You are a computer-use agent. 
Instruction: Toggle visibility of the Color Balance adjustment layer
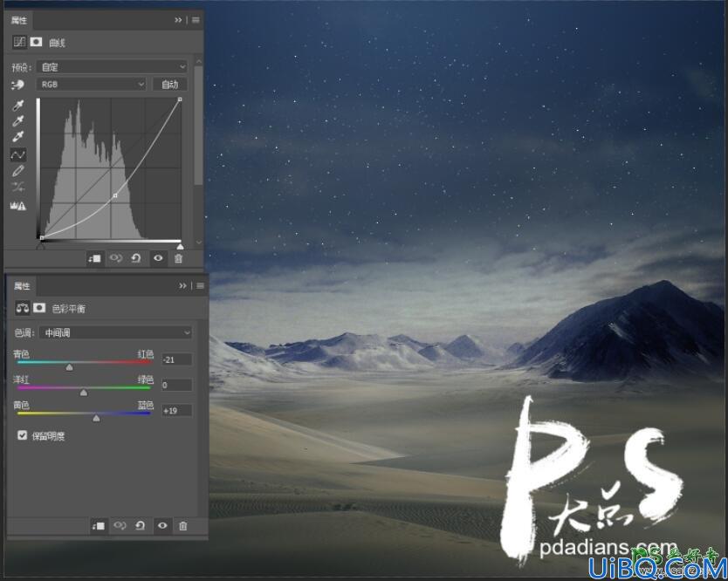(x=162, y=525)
